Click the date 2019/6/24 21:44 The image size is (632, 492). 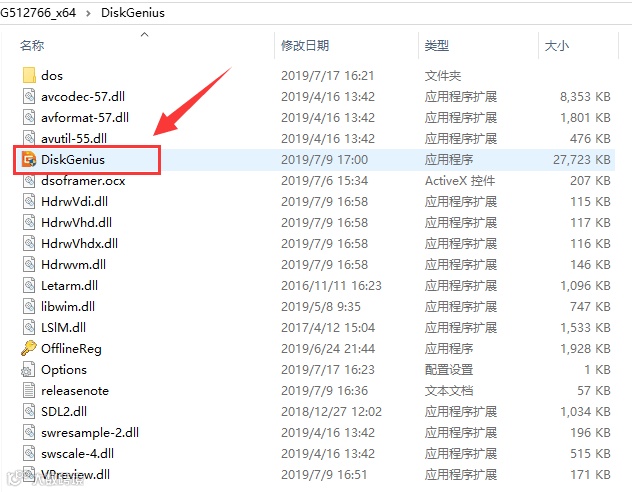pyautogui.click(x=328, y=348)
